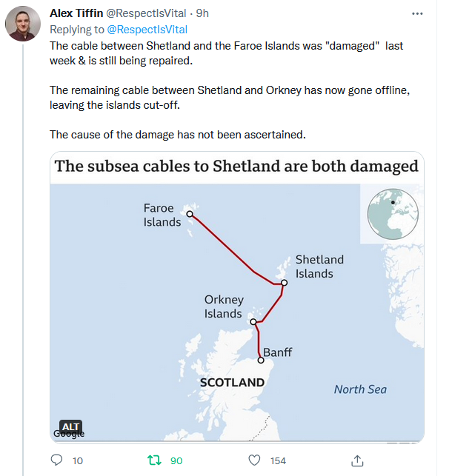Image resolution: width=452 pixels, height=476 pixels.
Task: Click the Orkney Islands map marker
Action: coord(253,322)
